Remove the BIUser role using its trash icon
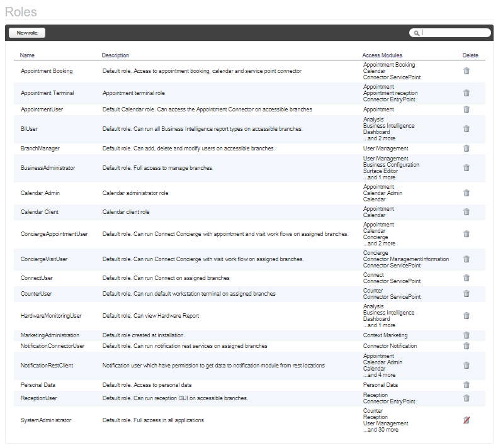Viewport: 498px width, 448px height. (x=467, y=129)
